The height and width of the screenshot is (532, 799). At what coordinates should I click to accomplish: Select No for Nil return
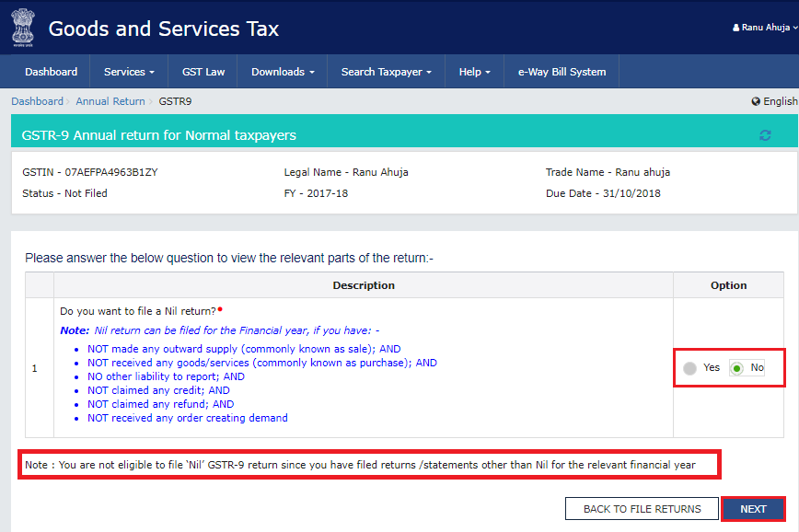736,368
